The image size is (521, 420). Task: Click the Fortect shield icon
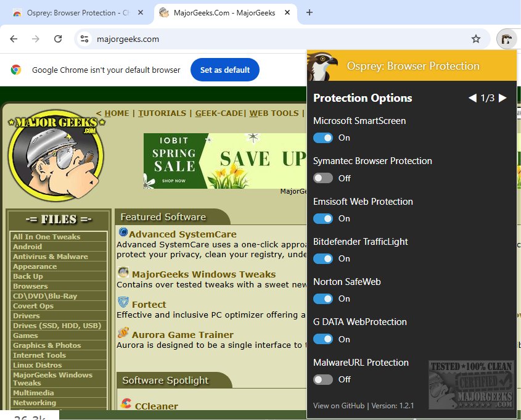(x=123, y=302)
